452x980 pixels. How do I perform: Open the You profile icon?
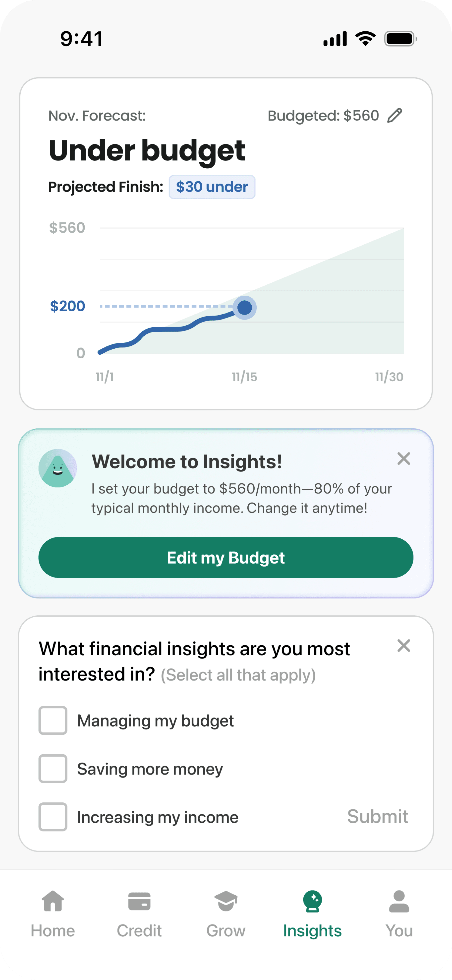[x=399, y=901]
